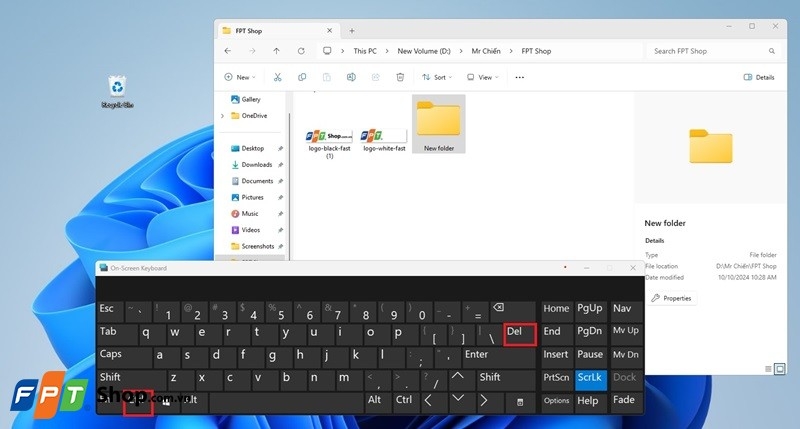Tap the Enter key on keyboard
Image resolution: width=800 pixels, height=429 pixels.
pyautogui.click(x=498, y=357)
